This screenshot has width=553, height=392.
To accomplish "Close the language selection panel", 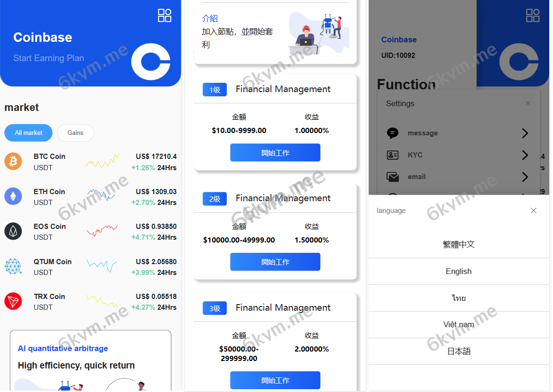I will 534,211.
